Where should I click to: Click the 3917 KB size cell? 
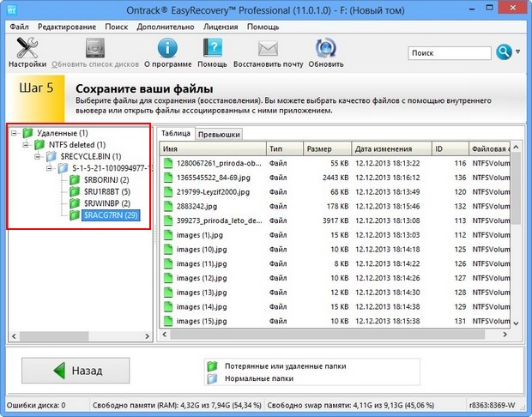coord(336,221)
